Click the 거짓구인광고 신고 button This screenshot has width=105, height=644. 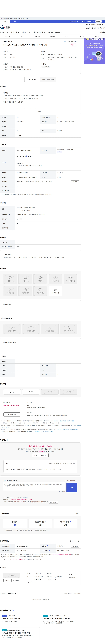[x=75, y=541]
